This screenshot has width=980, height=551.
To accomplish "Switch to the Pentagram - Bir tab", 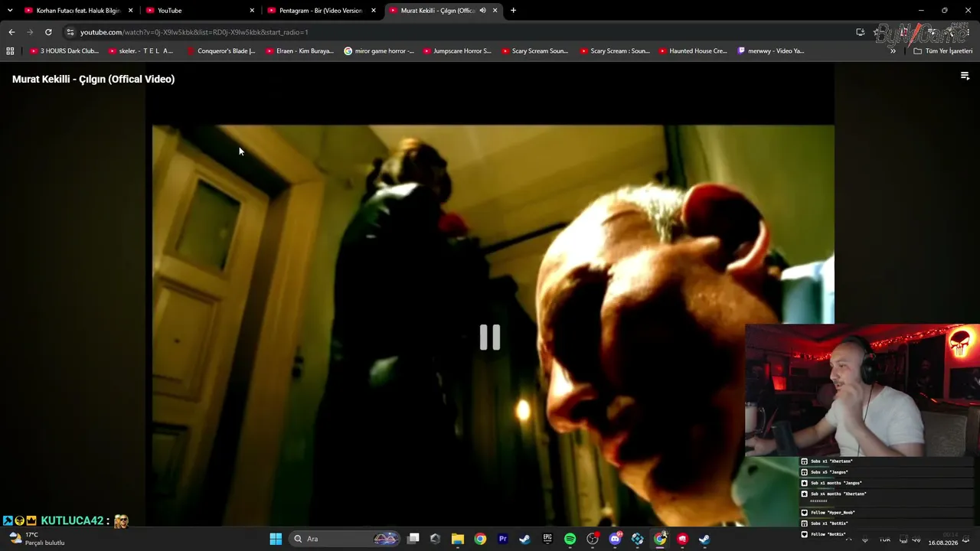I will pyautogui.click(x=322, y=11).
